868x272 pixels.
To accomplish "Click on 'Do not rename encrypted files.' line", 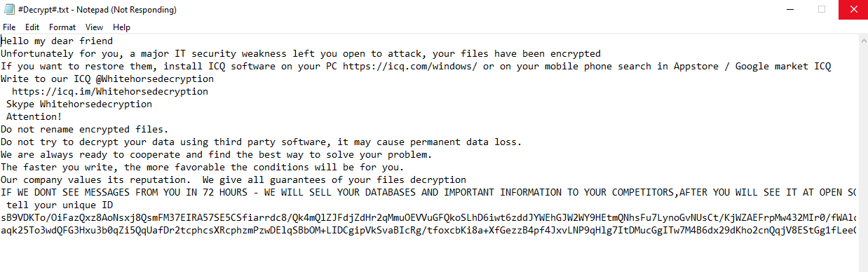I will pos(85,130).
